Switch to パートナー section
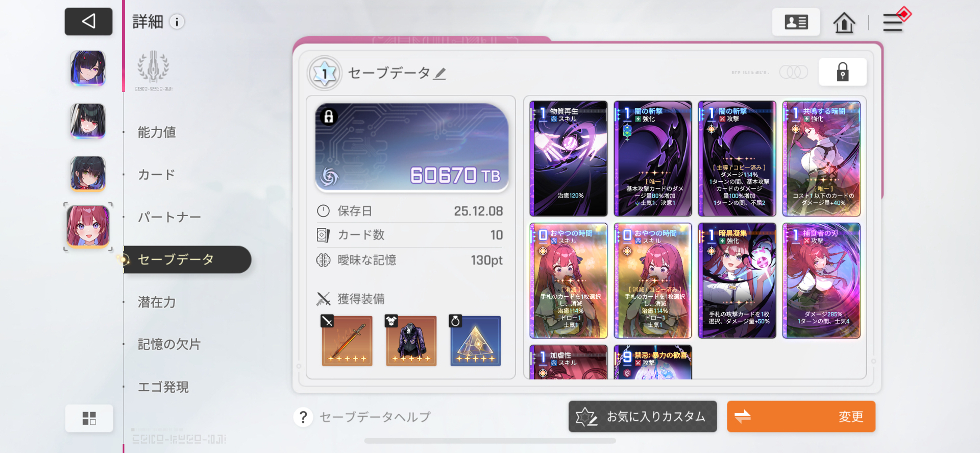Screen dimensions: 980x453 [x=169, y=217]
